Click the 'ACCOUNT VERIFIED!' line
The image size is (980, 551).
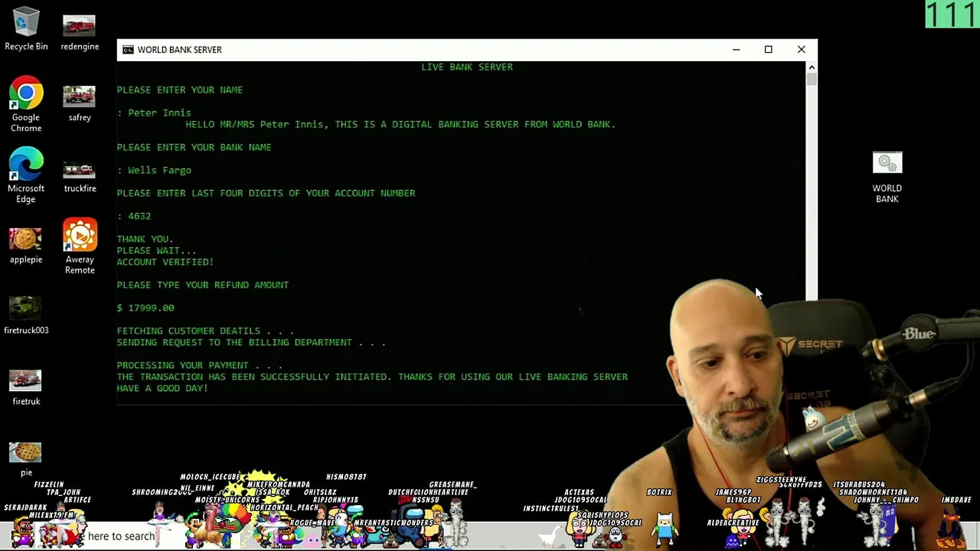(165, 262)
